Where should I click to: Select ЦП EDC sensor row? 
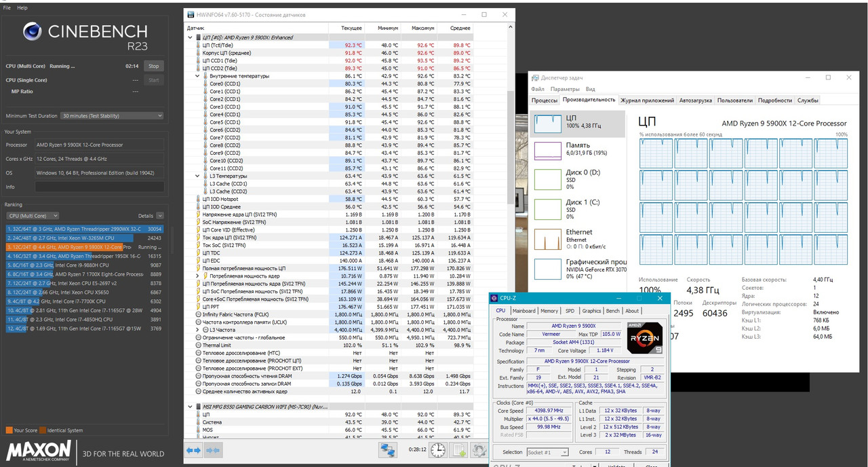330,260
